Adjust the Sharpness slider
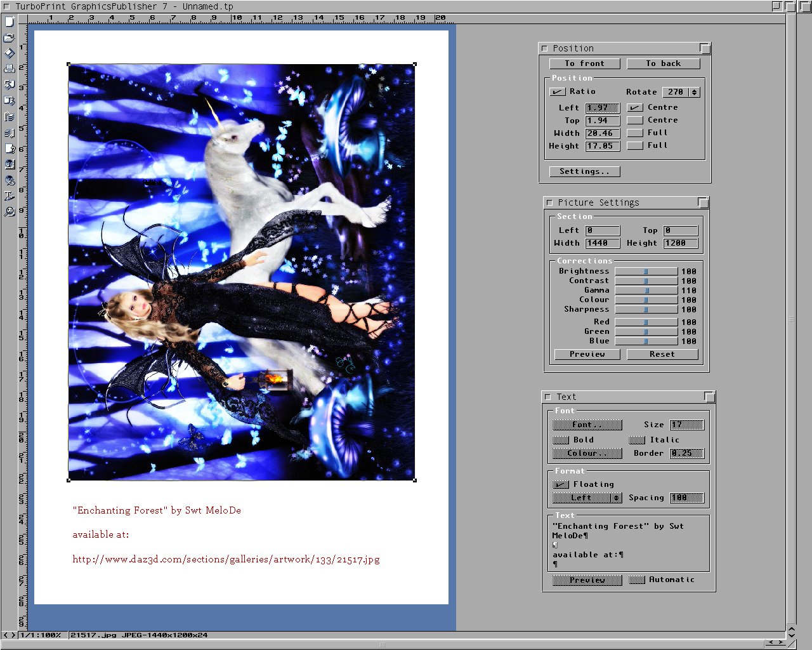This screenshot has height=650, width=812. pyautogui.click(x=646, y=309)
